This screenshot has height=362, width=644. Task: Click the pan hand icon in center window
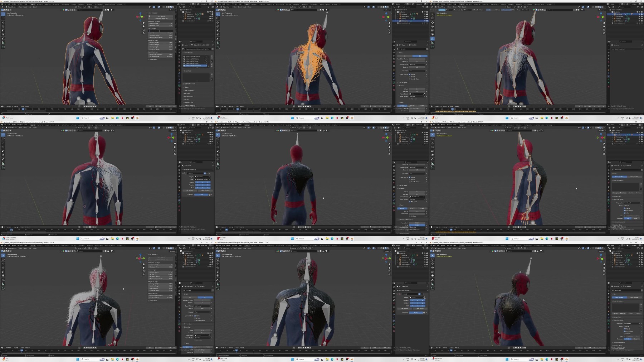point(390,147)
